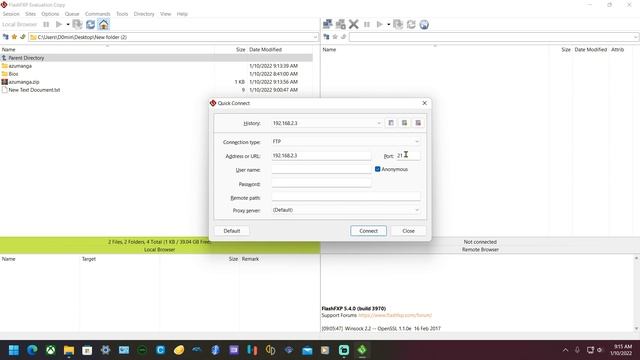Click the Port field
This screenshot has width=640, height=360.
[x=407, y=156]
